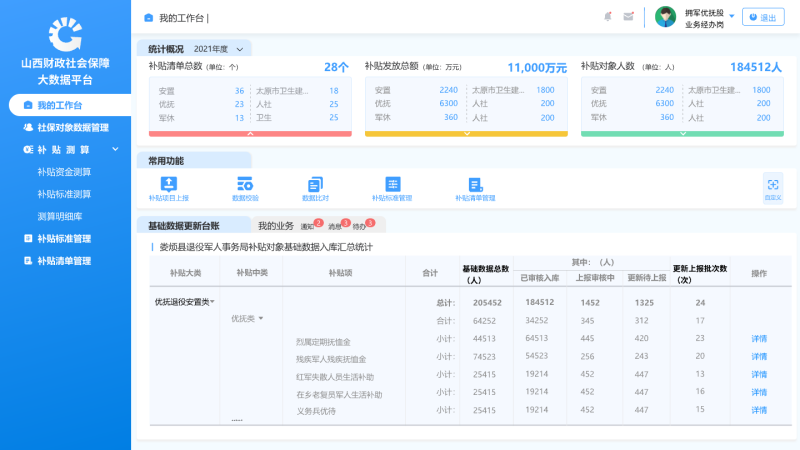Switch to the 我的业务 tab

coord(276,226)
